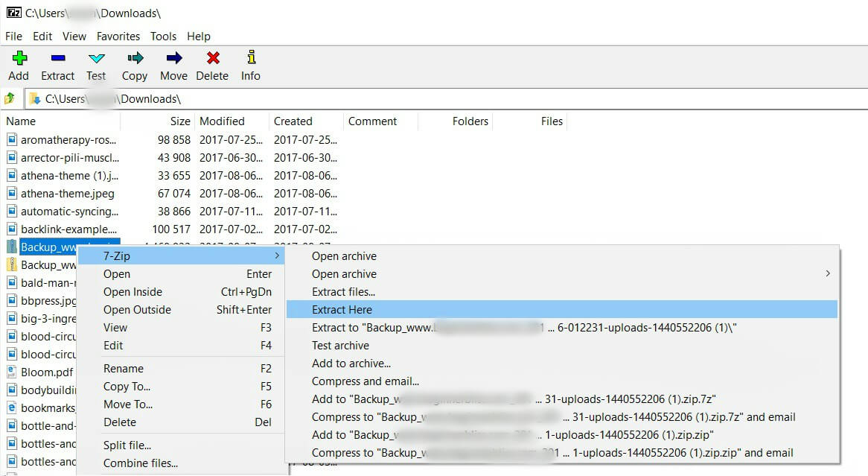Click the Downloads path address field
868x476 pixels.
click(x=446, y=98)
